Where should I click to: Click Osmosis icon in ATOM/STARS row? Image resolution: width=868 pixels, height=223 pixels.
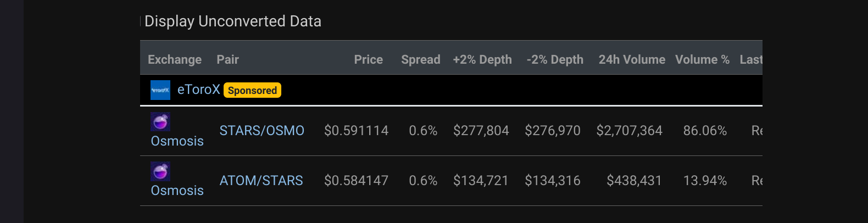(160, 171)
